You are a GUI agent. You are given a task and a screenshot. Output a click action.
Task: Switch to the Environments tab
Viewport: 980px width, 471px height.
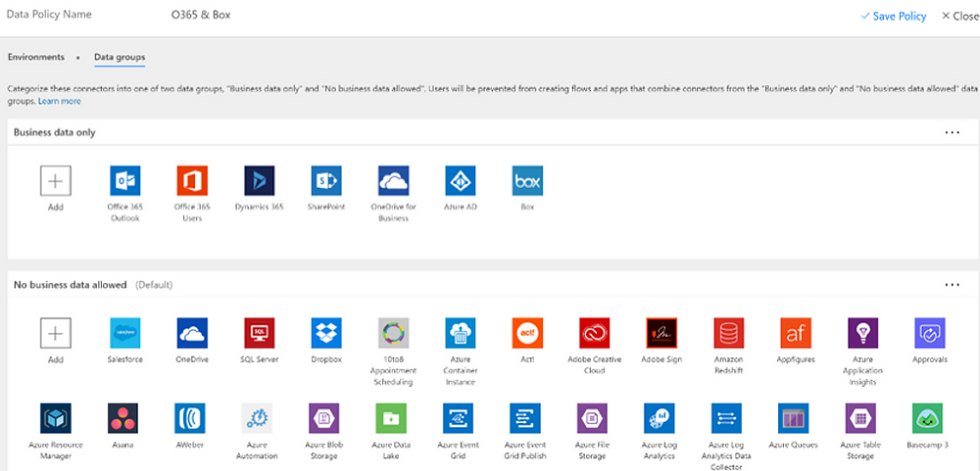(x=36, y=57)
